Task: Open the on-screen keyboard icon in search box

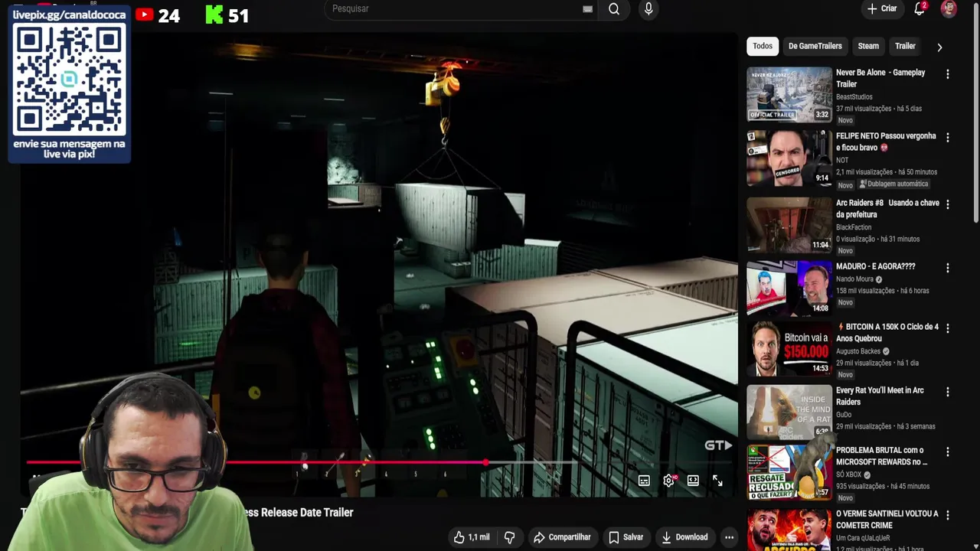Action: point(587,9)
